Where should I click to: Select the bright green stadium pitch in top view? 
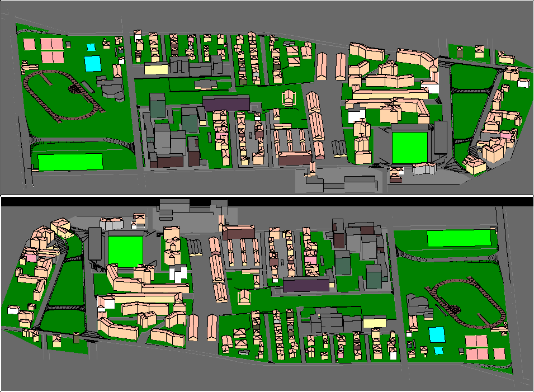[x=409, y=147]
